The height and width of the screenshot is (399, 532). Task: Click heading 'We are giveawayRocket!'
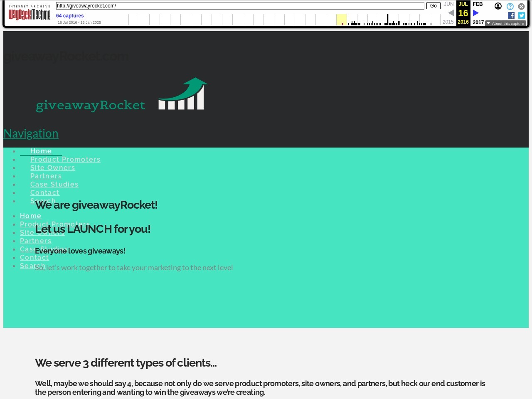[96, 205]
